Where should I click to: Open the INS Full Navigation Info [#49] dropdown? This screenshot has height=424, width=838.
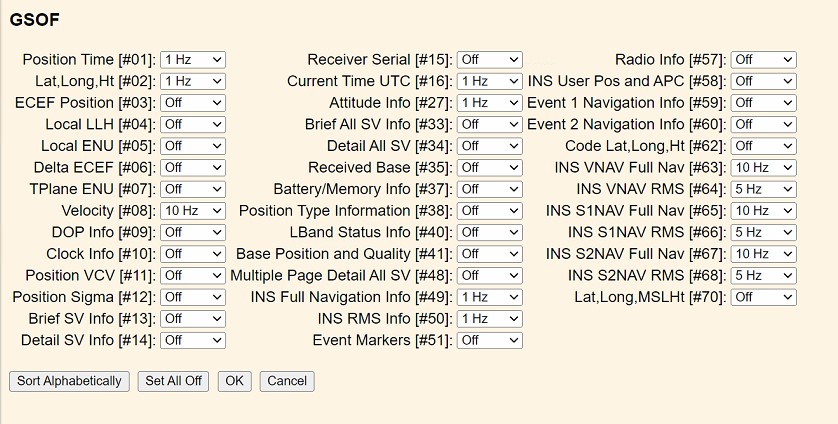click(x=489, y=297)
